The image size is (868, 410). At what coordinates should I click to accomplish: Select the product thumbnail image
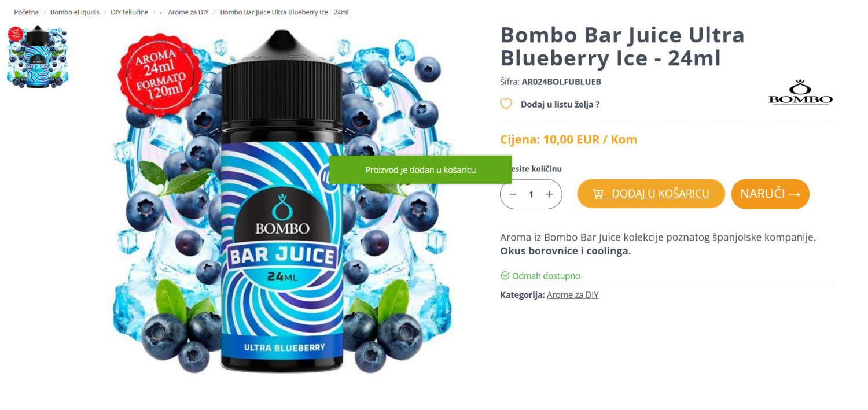click(x=38, y=57)
